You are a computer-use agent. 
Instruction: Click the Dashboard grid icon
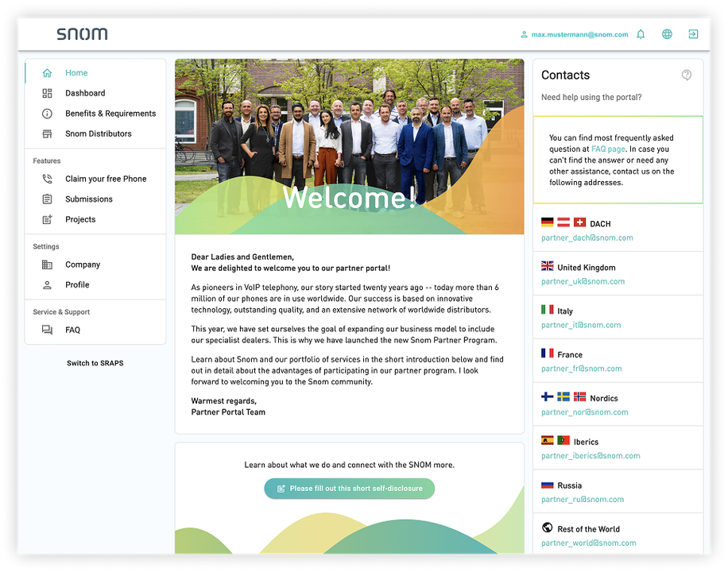click(x=48, y=94)
